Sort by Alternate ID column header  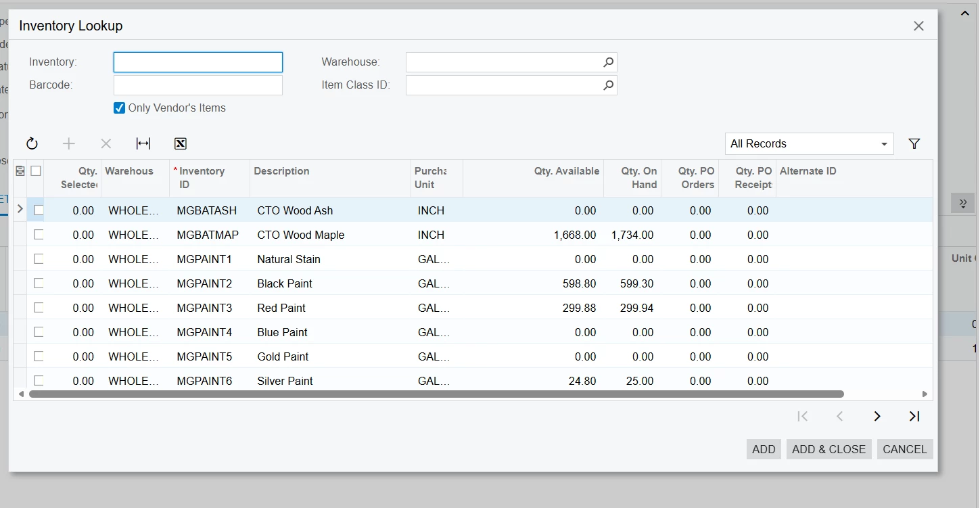pos(854,178)
